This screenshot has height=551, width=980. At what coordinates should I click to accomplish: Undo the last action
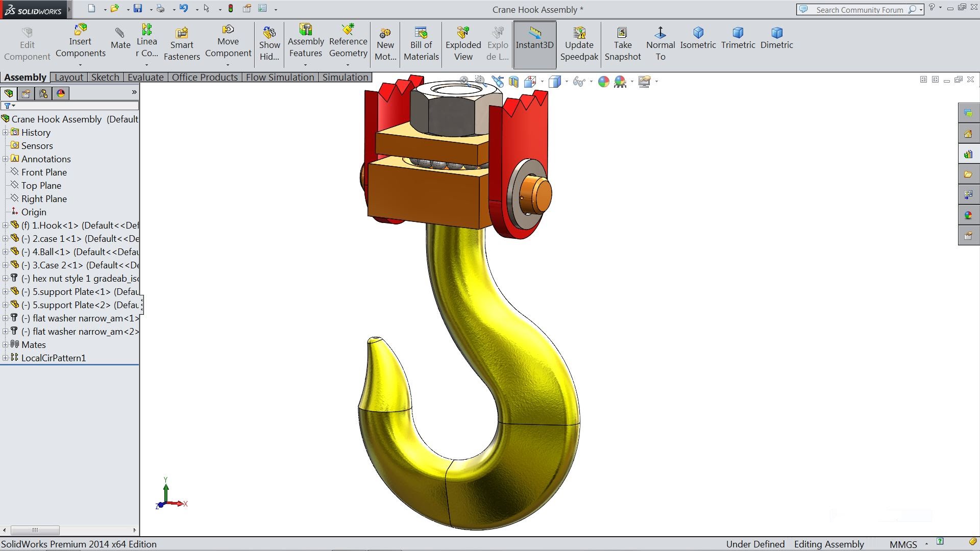coord(184,8)
